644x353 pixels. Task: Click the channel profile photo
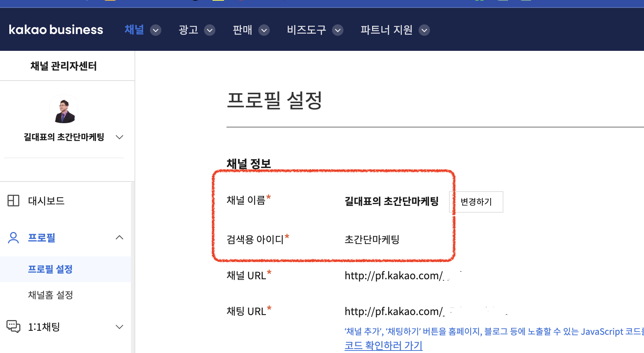tap(64, 109)
